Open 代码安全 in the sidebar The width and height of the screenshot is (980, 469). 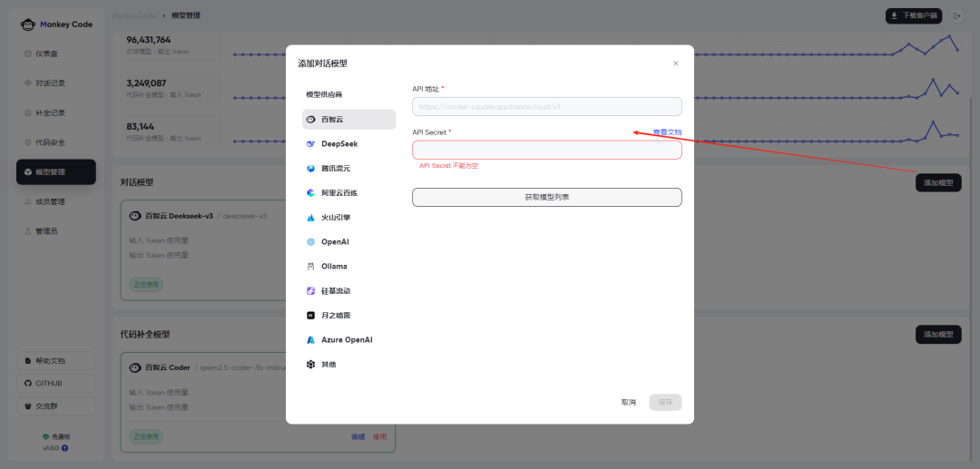[56, 142]
